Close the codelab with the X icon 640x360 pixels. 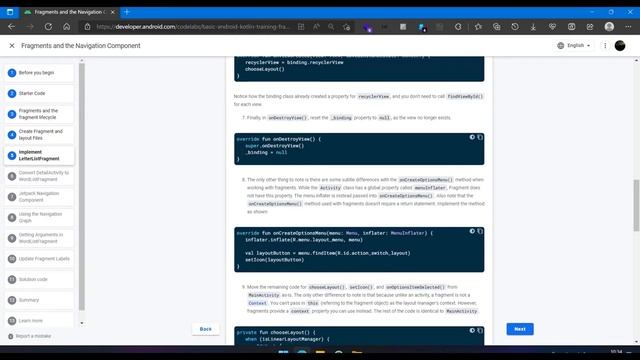click(12, 46)
